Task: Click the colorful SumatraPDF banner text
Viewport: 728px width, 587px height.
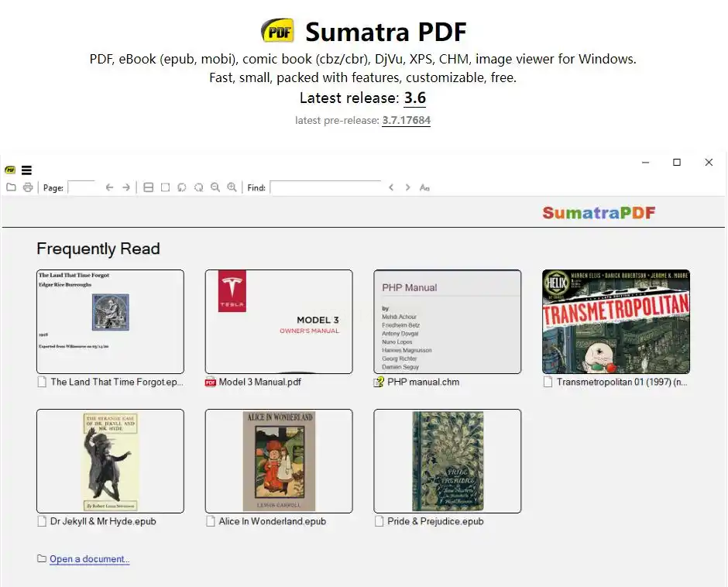Action: coord(599,213)
